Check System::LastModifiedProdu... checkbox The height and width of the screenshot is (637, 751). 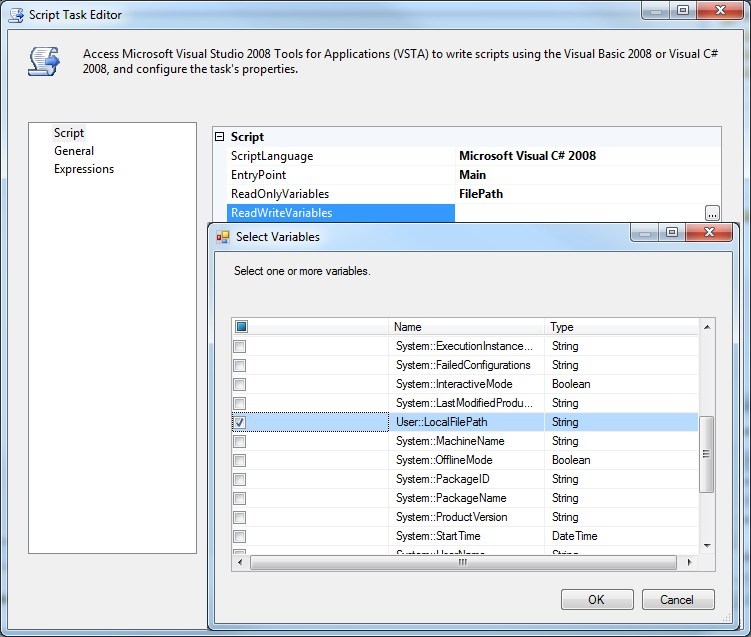coord(239,403)
